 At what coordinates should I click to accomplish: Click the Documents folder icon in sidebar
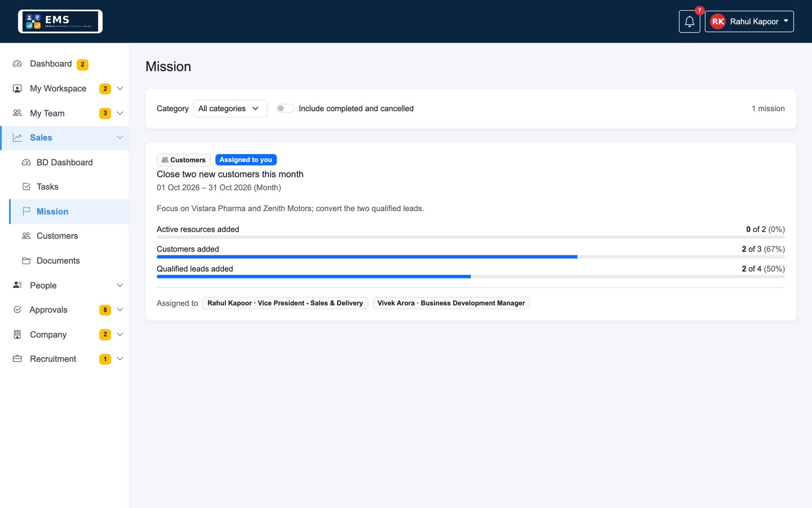point(26,261)
